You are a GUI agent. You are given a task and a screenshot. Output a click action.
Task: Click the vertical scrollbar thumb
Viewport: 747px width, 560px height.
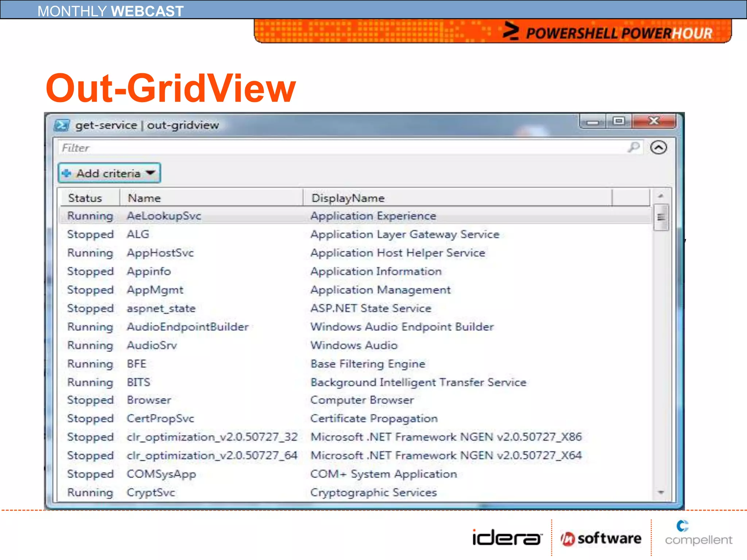coord(661,217)
